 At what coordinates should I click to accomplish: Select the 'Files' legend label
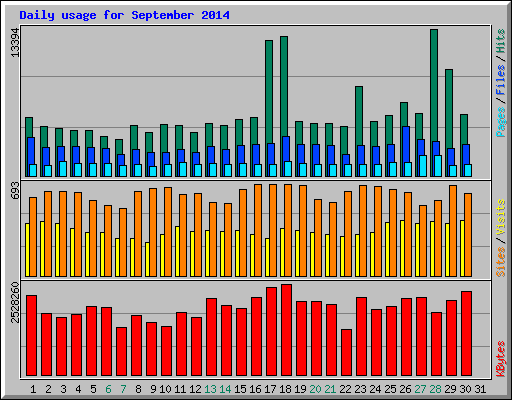pyautogui.click(x=501, y=80)
